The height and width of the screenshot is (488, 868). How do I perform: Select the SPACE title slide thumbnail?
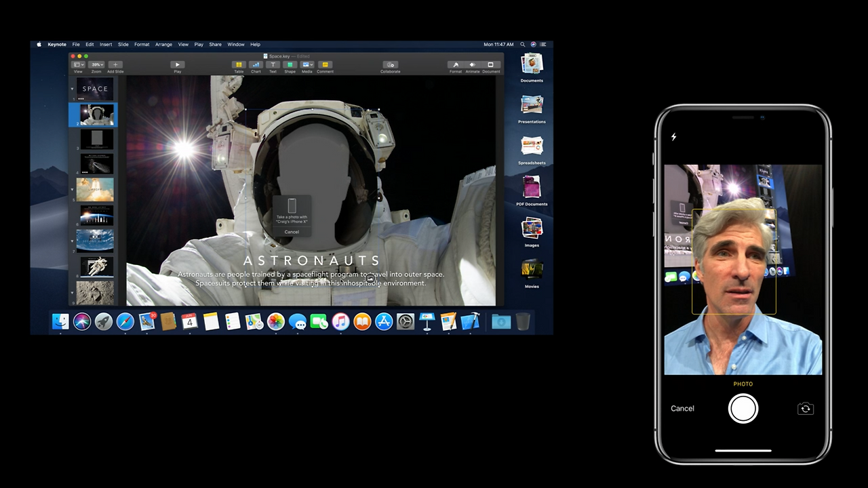point(95,89)
